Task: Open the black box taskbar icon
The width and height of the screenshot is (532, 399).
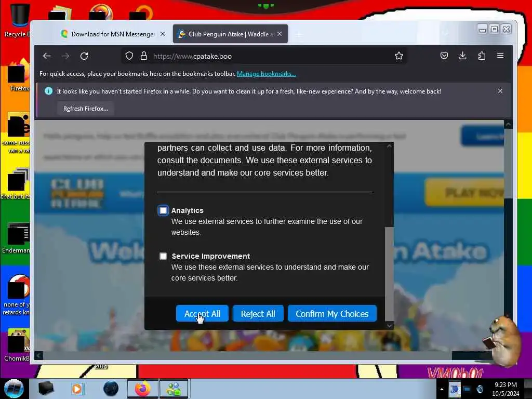Action: tap(46, 389)
